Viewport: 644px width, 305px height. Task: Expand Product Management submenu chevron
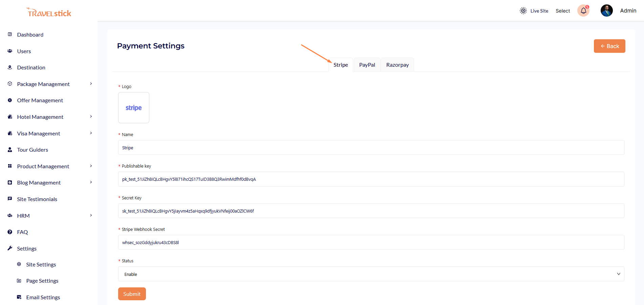(x=91, y=166)
